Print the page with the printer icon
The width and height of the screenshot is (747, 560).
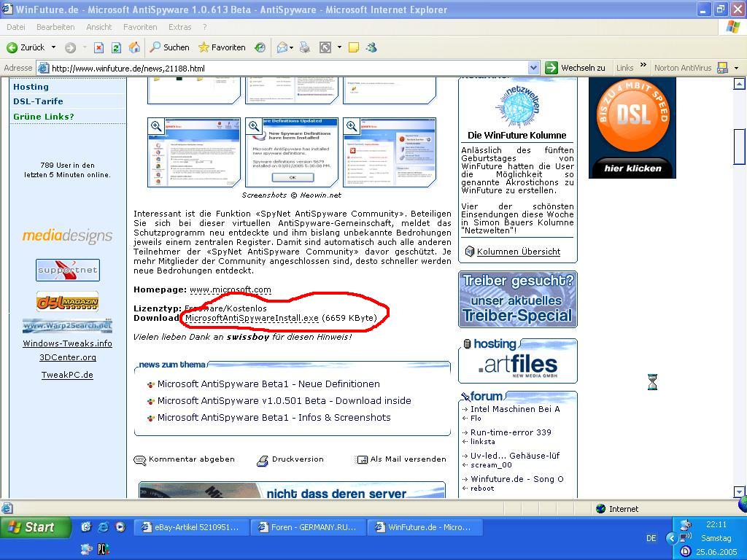point(305,47)
